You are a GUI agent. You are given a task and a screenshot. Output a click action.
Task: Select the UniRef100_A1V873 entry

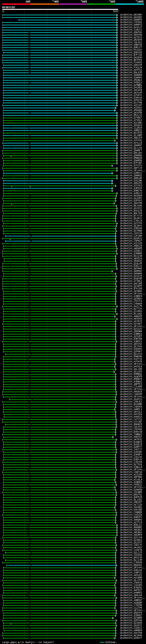click(131, 321)
